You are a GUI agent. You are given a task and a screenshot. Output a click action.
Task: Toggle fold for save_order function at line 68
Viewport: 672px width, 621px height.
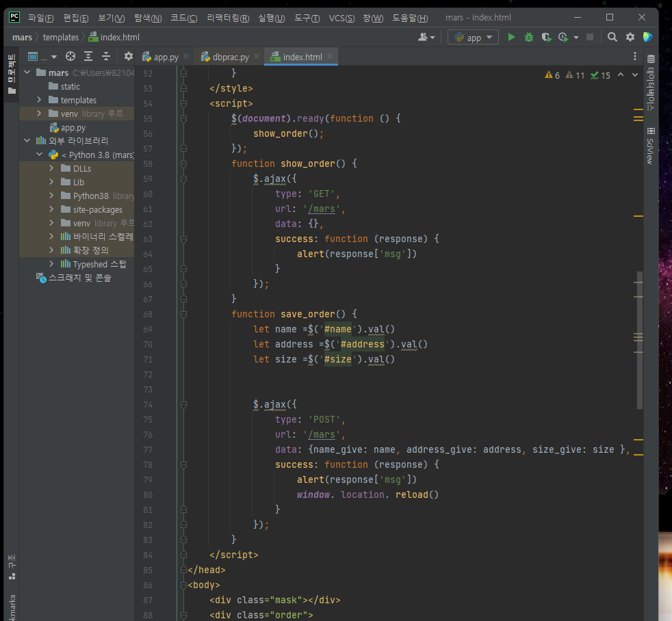[x=183, y=315]
